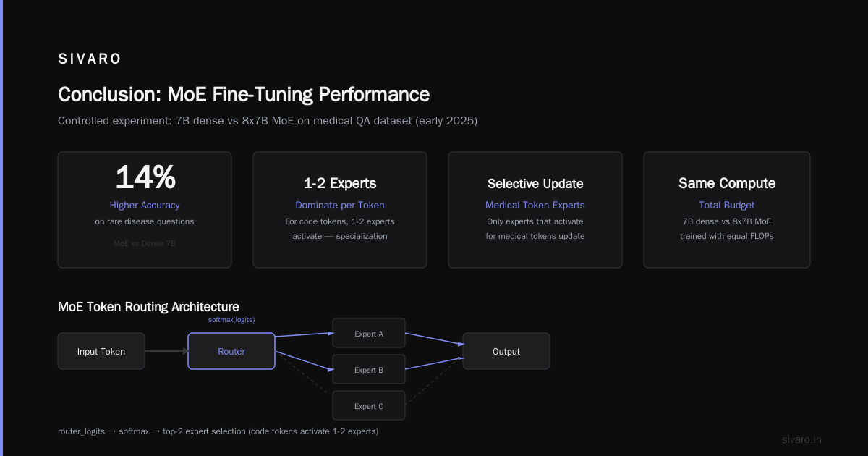Click the Dominate per Token link text
This screenshot has width=868, height=456.
340,205
